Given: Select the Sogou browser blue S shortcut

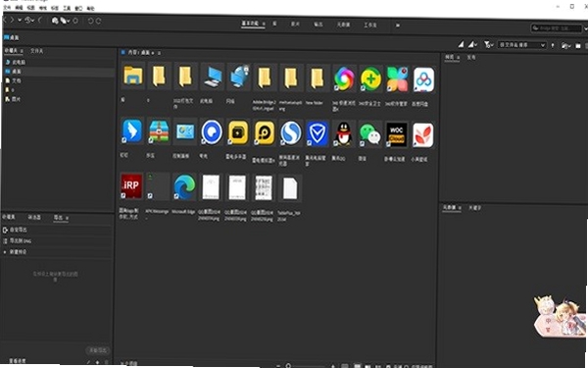Looking at the screenshot, I should pyautogui.click(x=291, y=133).
